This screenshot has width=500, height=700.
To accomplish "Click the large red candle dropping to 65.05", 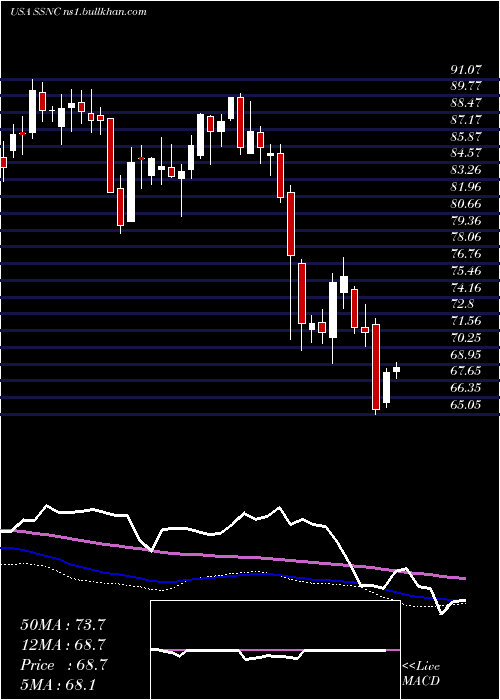I will pos(376,367).
